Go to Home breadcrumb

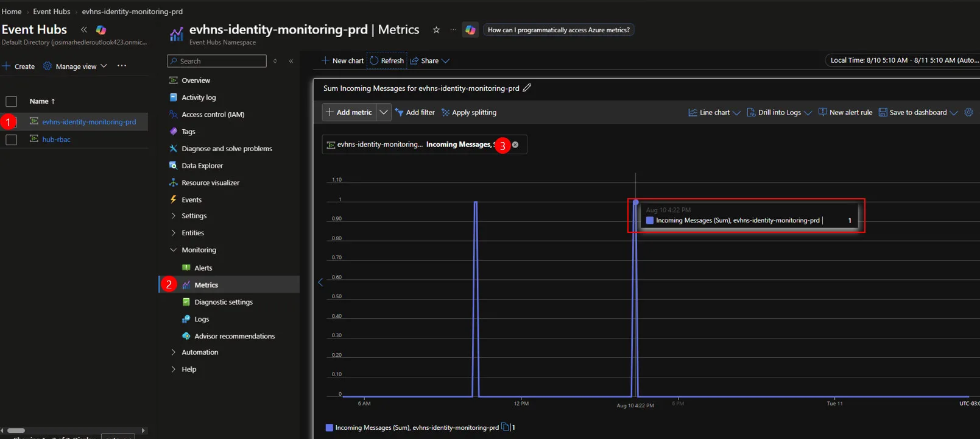(x=12, y=12)
